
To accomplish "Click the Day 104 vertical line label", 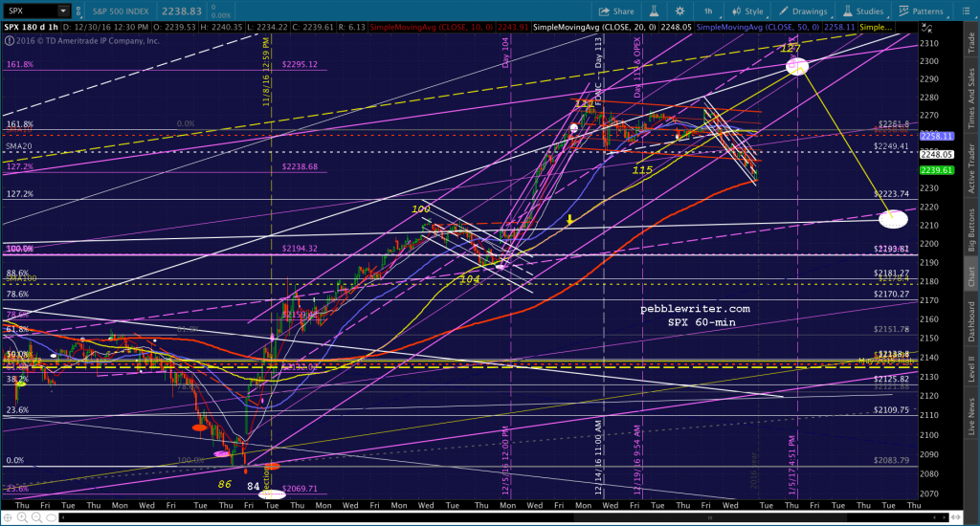I will coord(505,53).
